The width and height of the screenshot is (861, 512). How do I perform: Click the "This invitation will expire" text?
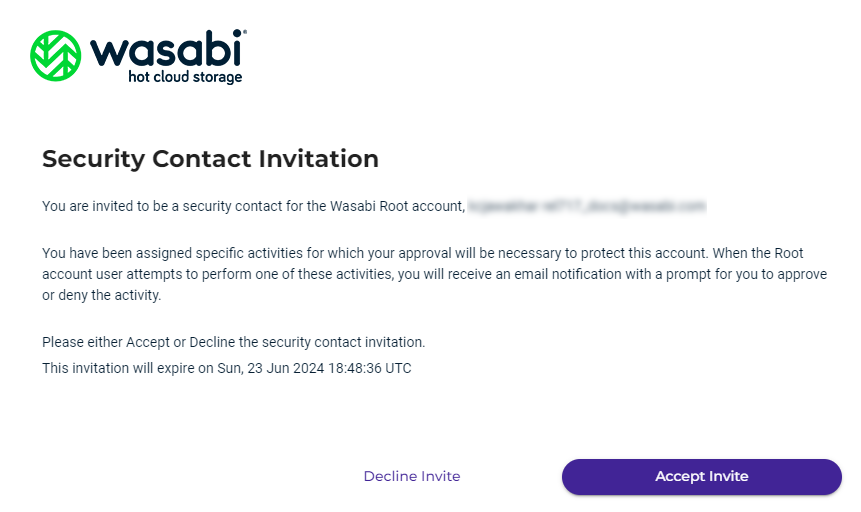[110, 368]
